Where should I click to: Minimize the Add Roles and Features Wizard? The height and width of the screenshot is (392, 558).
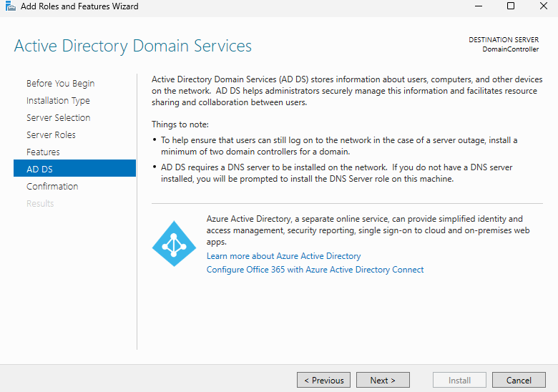(x=478, y=6)
